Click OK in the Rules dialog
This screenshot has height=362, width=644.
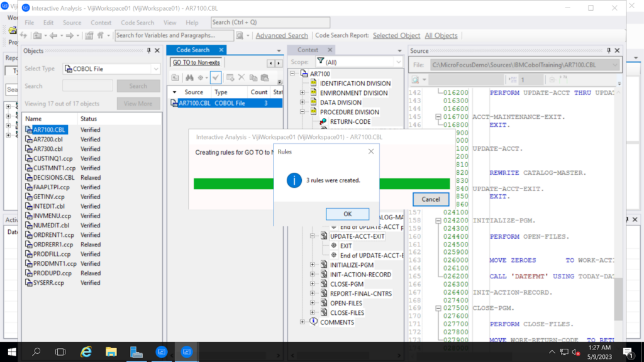347,214
